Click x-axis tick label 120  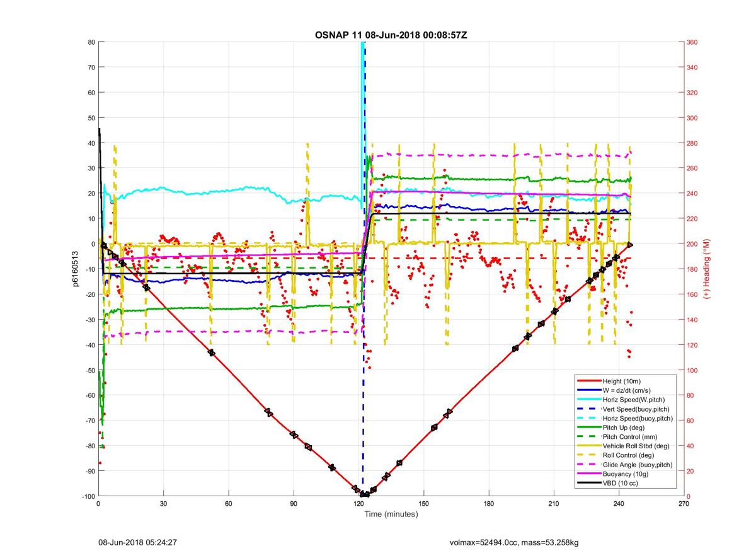point(358,504)
